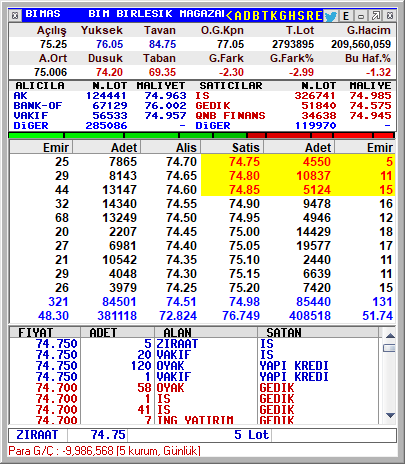The image size is (405, 464).
Task: Select ask price 74.80 in yellow row
Action: [244, 176]
